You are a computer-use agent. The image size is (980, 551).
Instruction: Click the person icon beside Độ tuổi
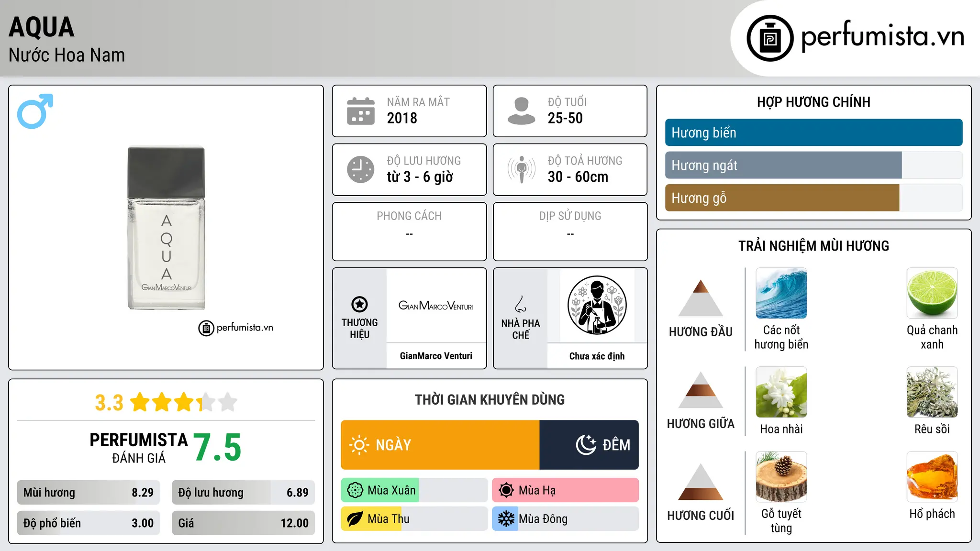[522, 111]
